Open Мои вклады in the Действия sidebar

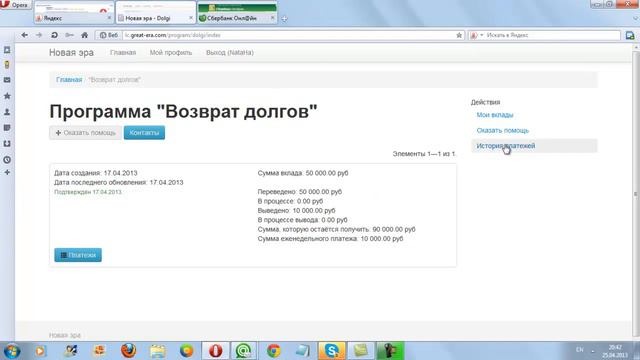pos(495,115)
